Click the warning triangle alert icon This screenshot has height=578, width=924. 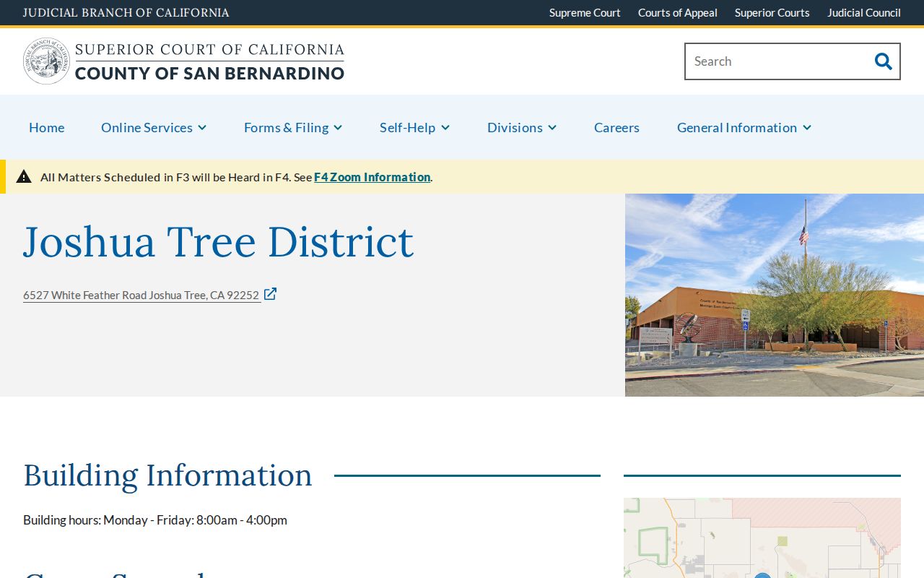[x=24, y=176]
